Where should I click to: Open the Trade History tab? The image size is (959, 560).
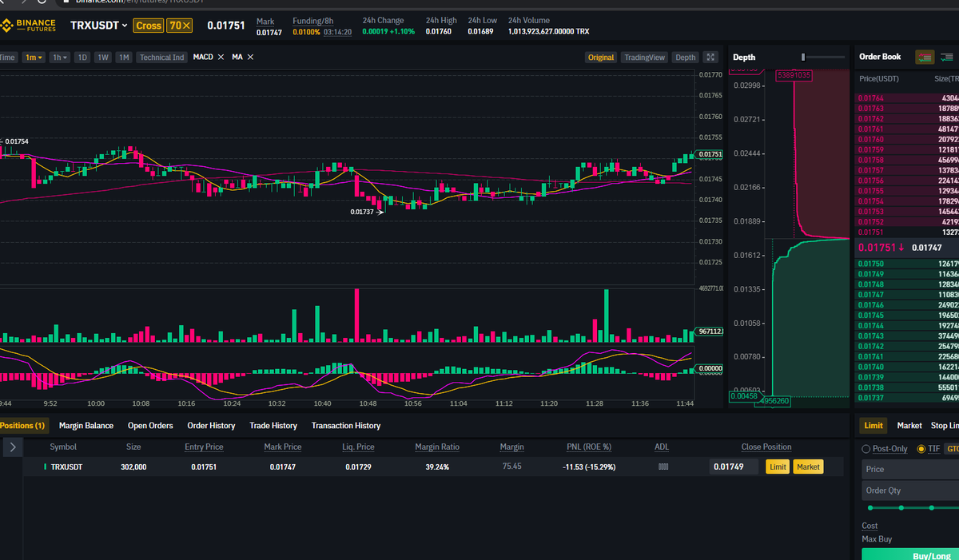pyautogui.click(x=273, y=426)
